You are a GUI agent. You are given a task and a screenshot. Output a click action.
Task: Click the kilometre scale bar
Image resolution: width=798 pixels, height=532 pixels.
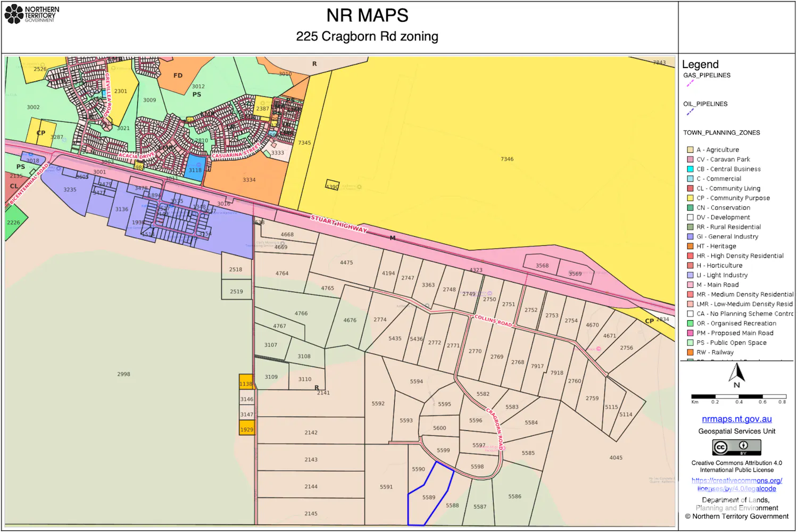pyautogui.click(x=738, y=396)
